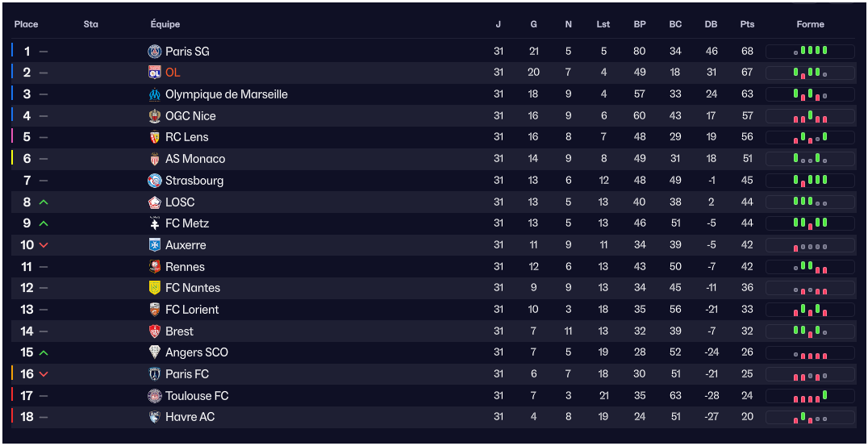Open the RC Lens team link
This screenshot has height=446, width=868.
(186, 137)
